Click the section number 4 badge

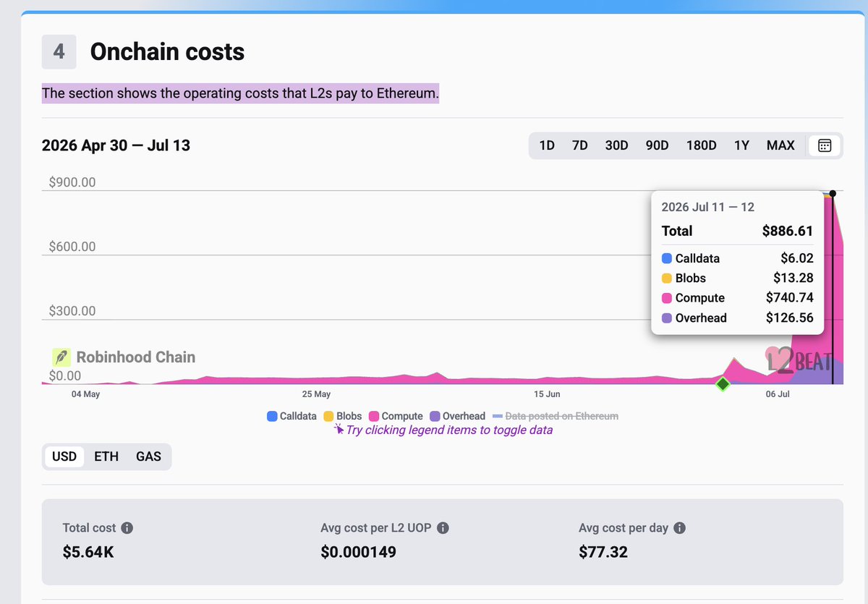59,52
